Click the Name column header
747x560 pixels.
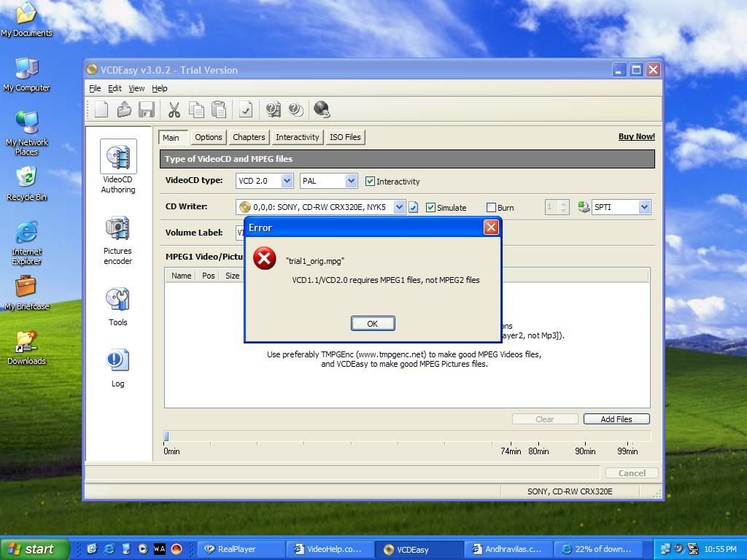181,276
